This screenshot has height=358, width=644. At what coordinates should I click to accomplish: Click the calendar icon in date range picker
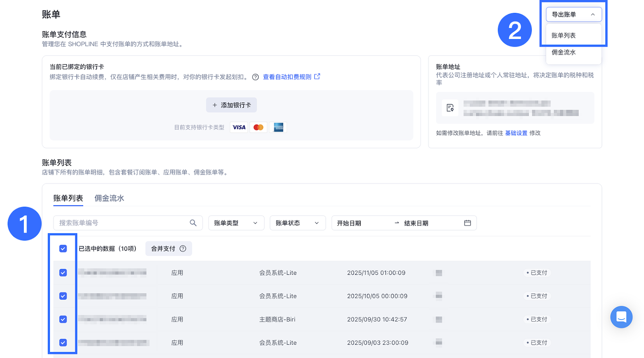[x=467, y=223]
